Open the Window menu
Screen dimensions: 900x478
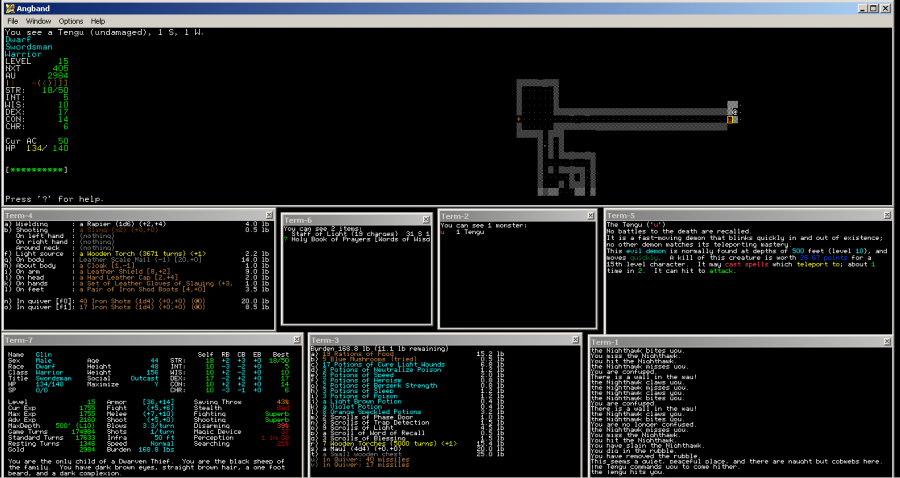38,21
